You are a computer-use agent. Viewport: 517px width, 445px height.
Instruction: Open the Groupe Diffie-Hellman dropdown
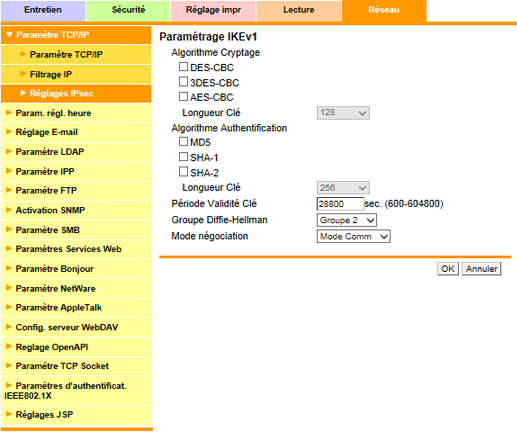point(347,220)
